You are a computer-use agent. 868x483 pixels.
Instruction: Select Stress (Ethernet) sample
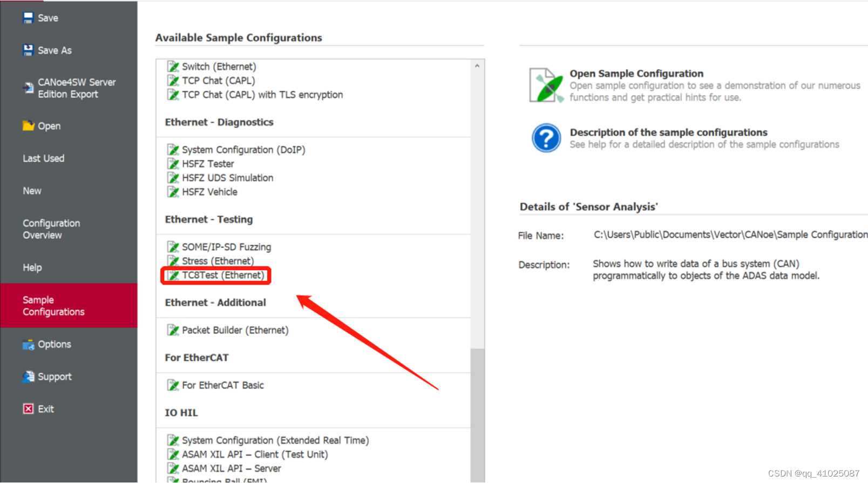[218, 261]
